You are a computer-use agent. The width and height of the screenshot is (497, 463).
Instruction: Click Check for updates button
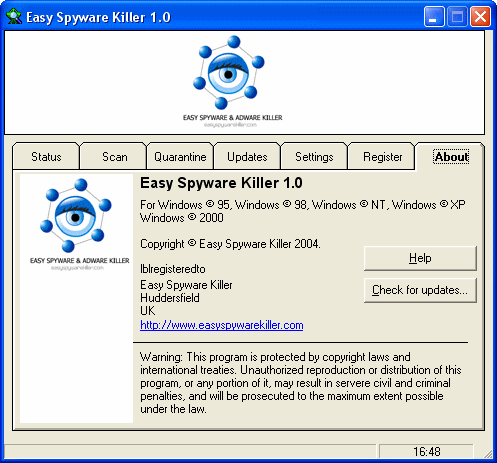[420, 290]
